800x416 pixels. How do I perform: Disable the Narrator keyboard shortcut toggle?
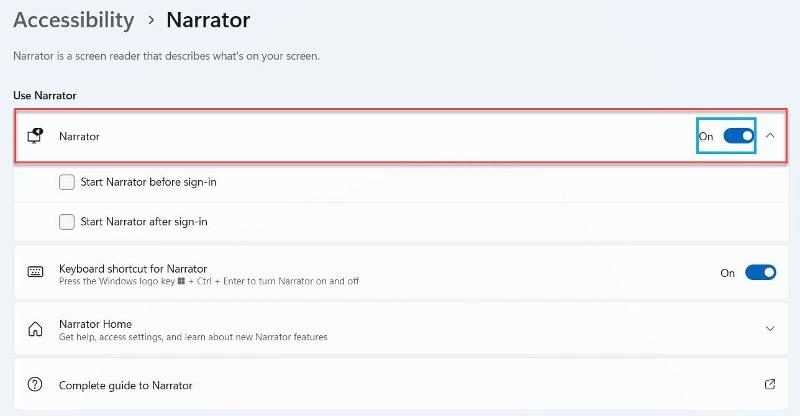[760, 273]
